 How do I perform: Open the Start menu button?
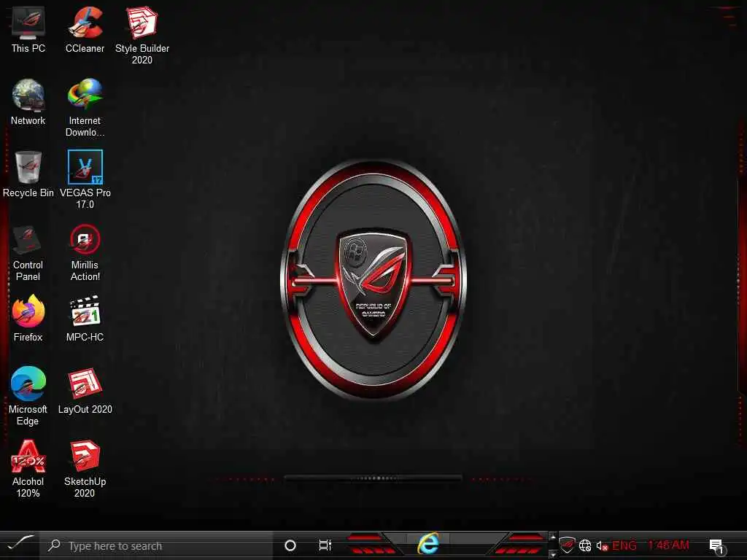pyautogui.click(x=20, y=544)
